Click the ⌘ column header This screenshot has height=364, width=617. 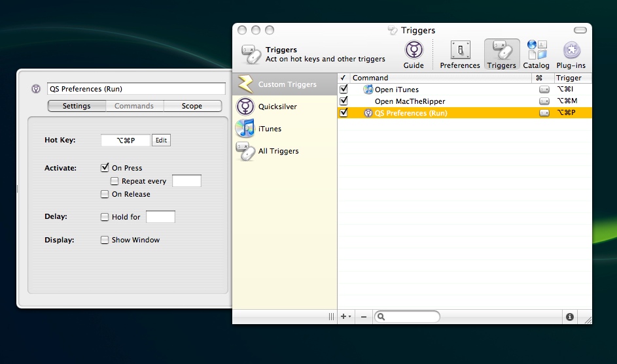click(542, 78)
